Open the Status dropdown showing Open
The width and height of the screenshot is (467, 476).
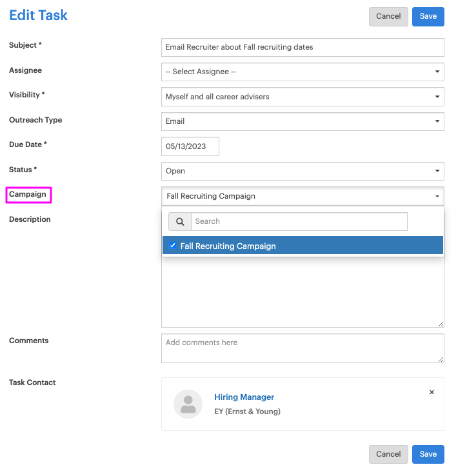click(303, 171)
